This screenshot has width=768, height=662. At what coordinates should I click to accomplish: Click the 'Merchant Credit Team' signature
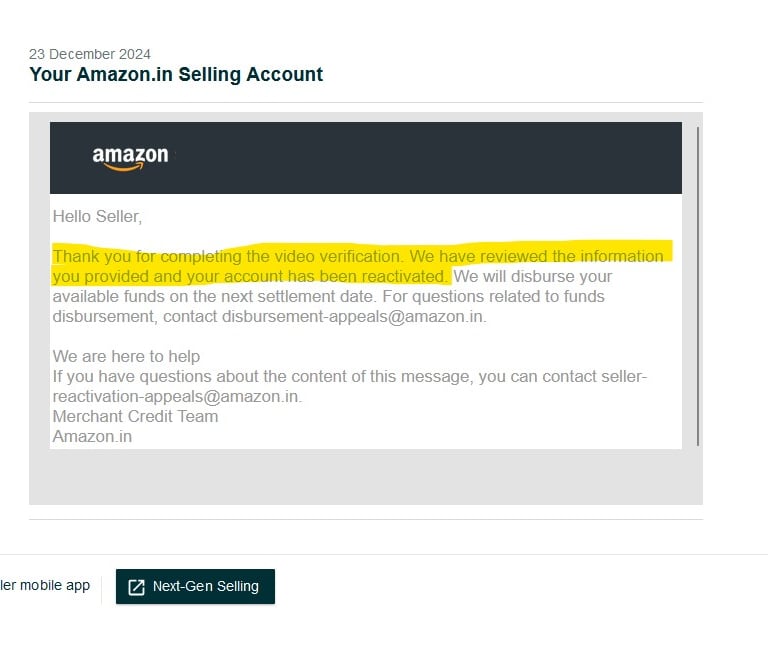coord(135,416)
